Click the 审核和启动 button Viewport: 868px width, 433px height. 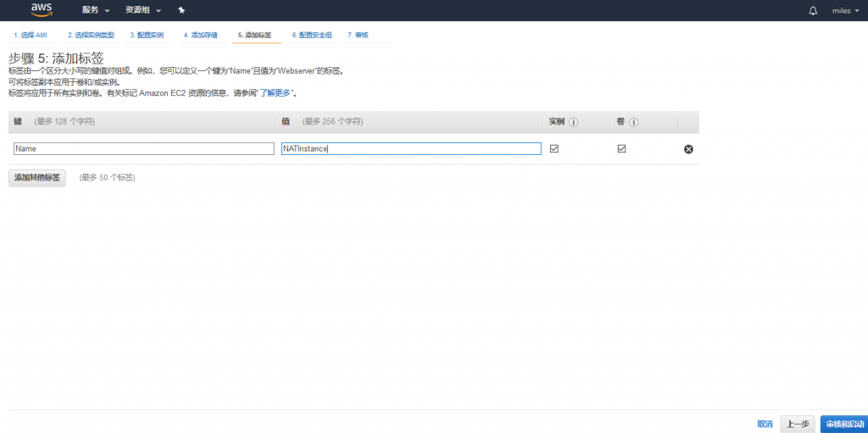pyautogui.click(x=843, y=424)
